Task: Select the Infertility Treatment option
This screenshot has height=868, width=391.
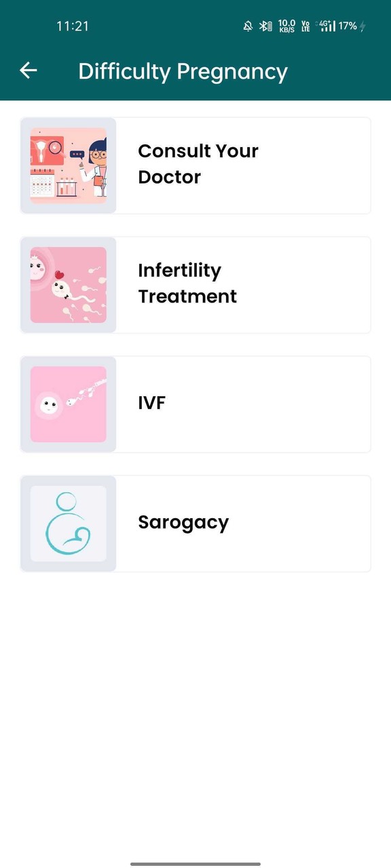Action: coord(224,284)
